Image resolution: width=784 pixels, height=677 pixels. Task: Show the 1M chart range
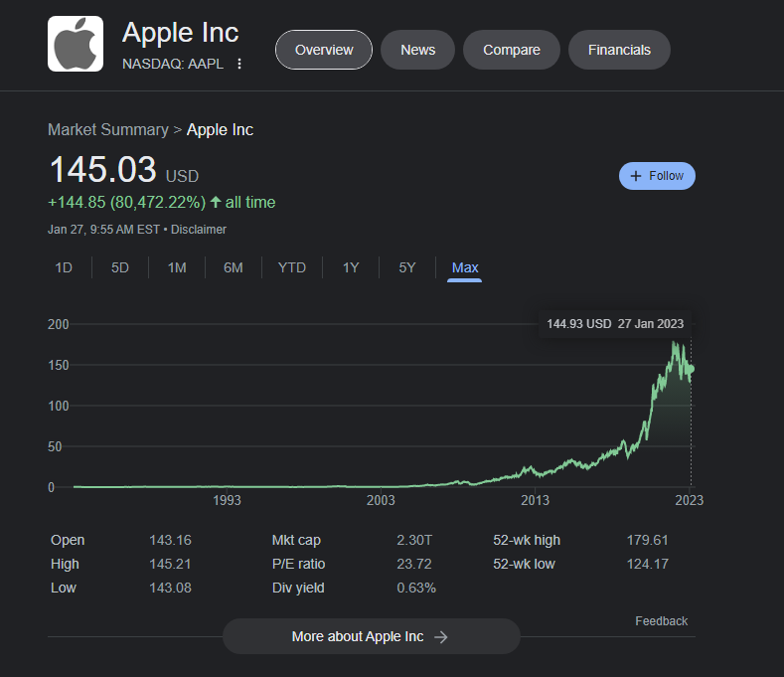(177, 267)
